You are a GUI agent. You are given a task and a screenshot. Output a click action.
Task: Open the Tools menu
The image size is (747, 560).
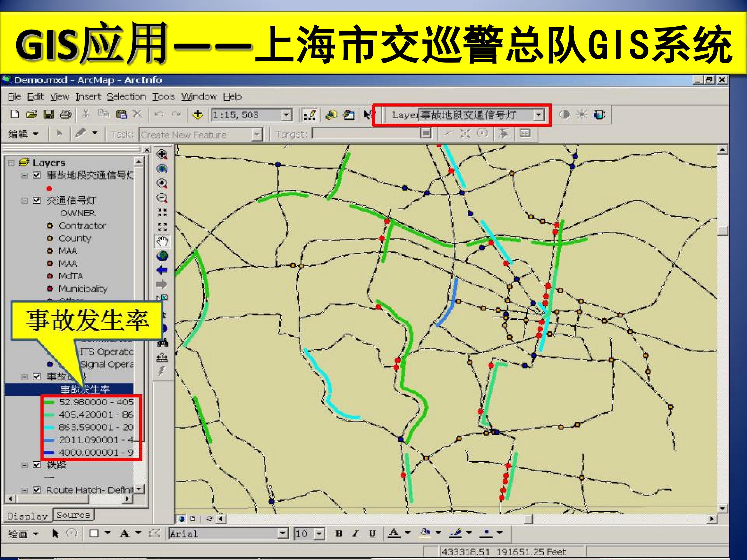(163, 97)
